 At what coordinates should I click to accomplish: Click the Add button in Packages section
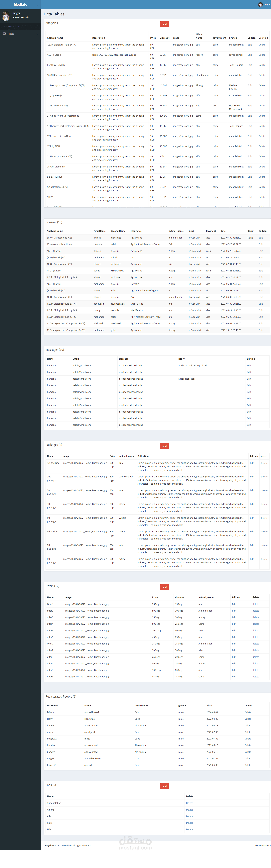pos(165,446)
